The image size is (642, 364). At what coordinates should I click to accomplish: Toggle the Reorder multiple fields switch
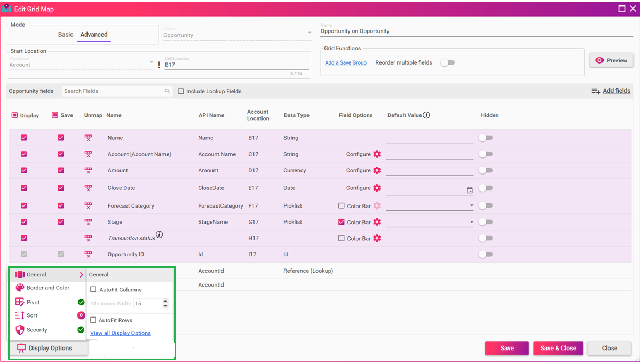pos(447,62)
